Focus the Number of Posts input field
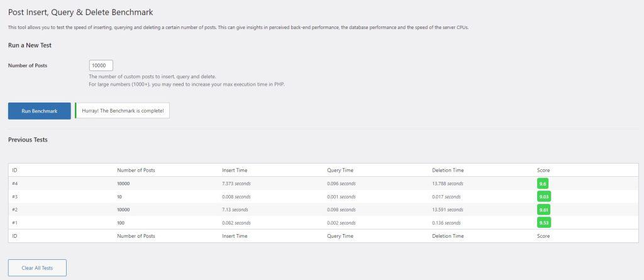This screenshot has height=280, width=644. (101, 65)
